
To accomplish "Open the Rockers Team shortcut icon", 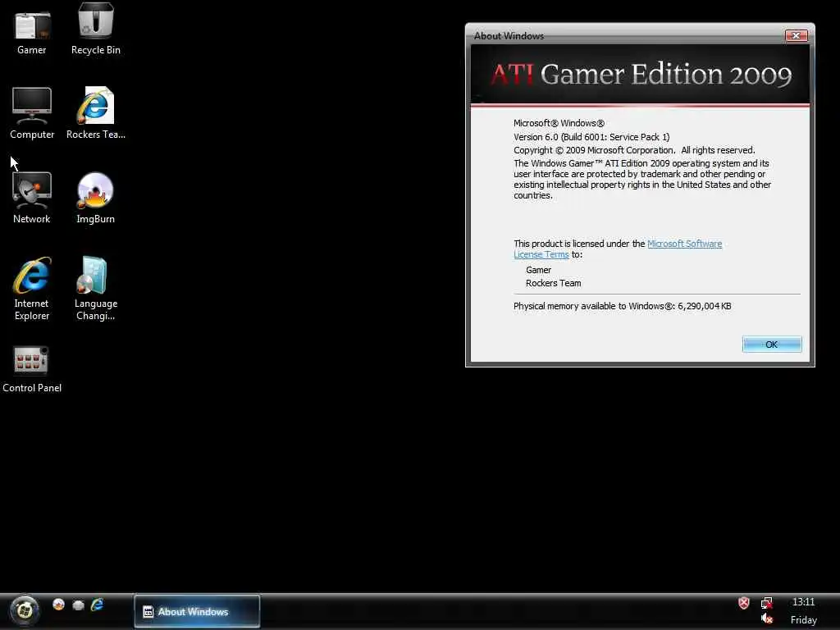I will point(96,112).
